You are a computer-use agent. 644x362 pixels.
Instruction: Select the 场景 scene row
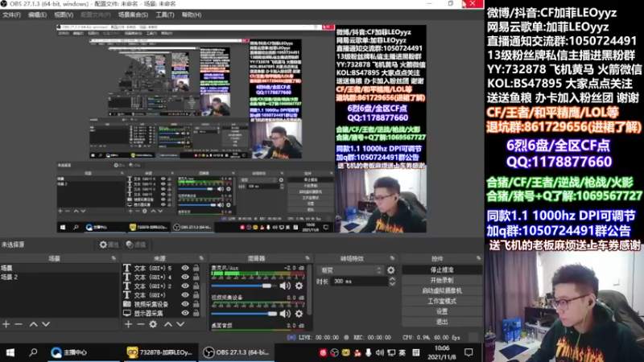(60, 268)
